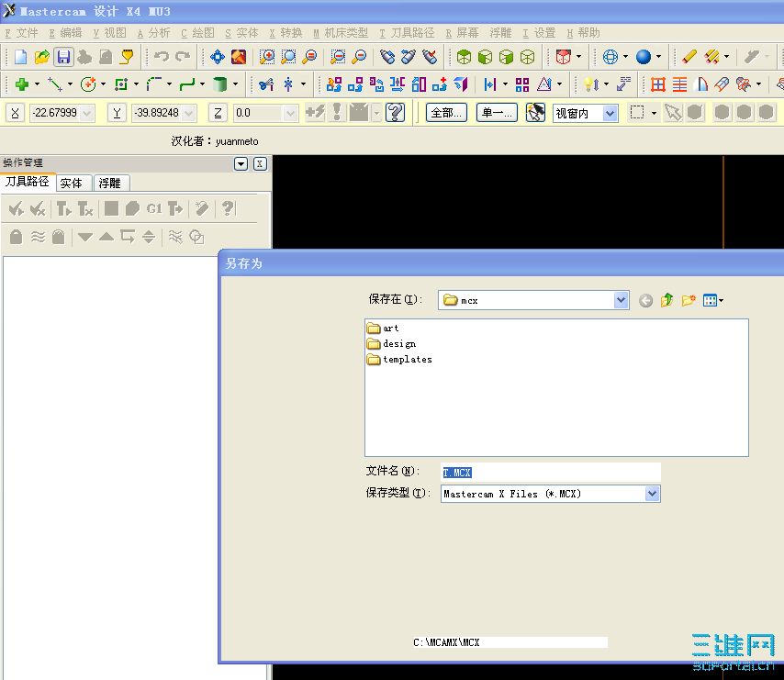Click the create circle tool icon
The height and width of the screenshot is (680, 784).
[88, 84]
